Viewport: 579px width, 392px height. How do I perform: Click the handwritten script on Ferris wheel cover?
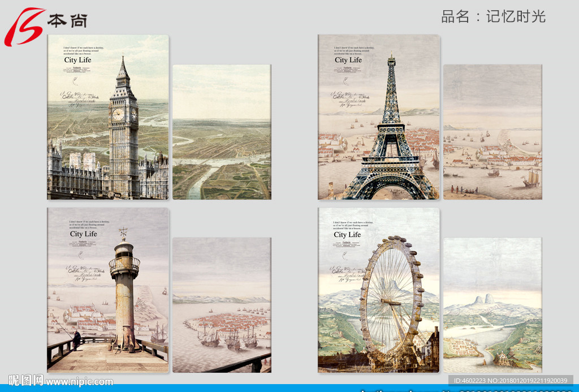(348, 274)
